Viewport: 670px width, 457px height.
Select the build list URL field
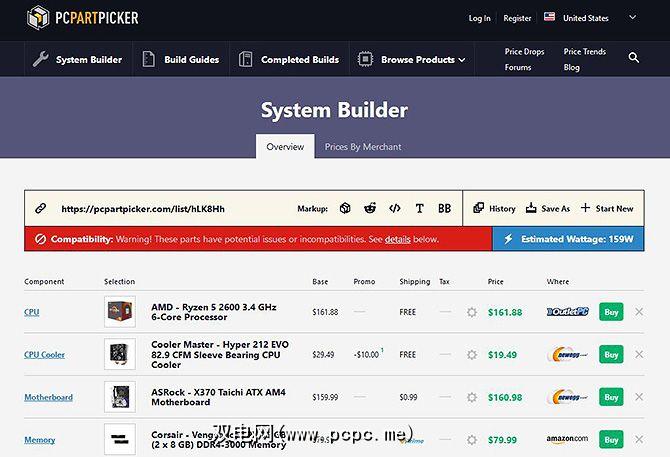pos(143,209)
